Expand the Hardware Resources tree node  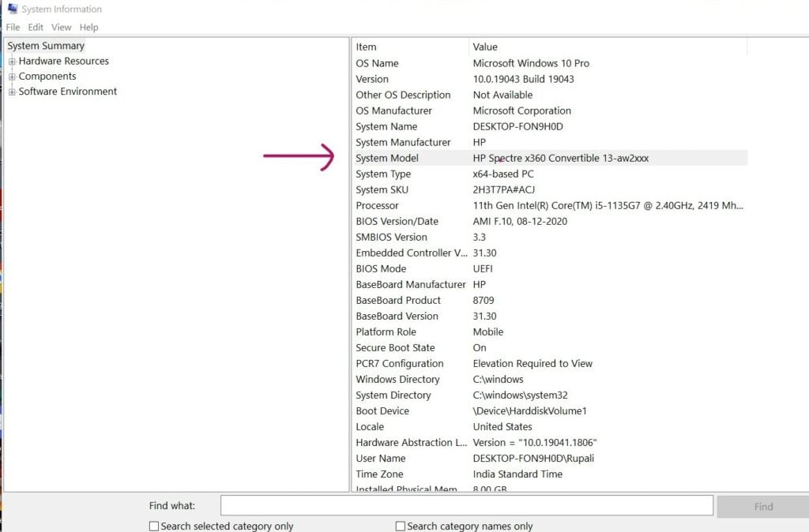pos(11,61)
